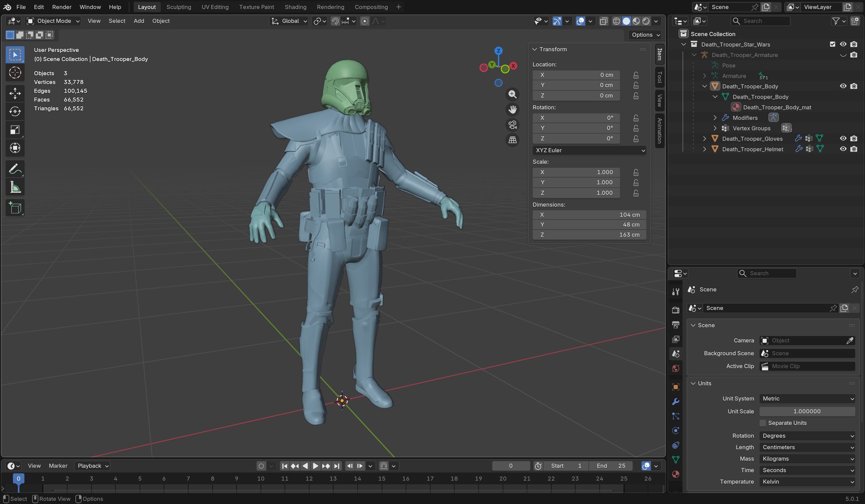Collapse the Units panel
Image resolution: width=865 pixels, height=504 pixels.
coord(693,384)
